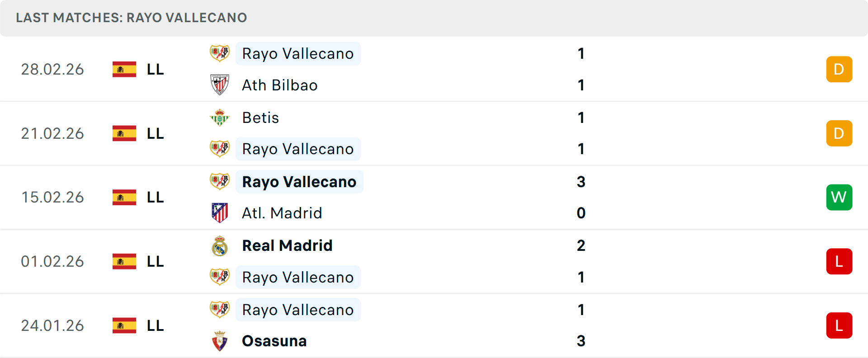868x358 pixels.
Task: Click the yellow D badge for the Betis draw
Action: point(839,133)
